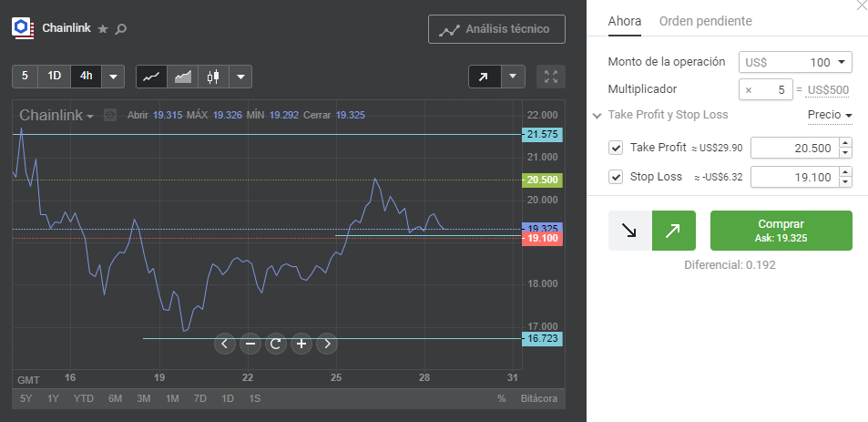The image size is (868, 422).
Task: Select 6M time range
Action: coord(115,398)
